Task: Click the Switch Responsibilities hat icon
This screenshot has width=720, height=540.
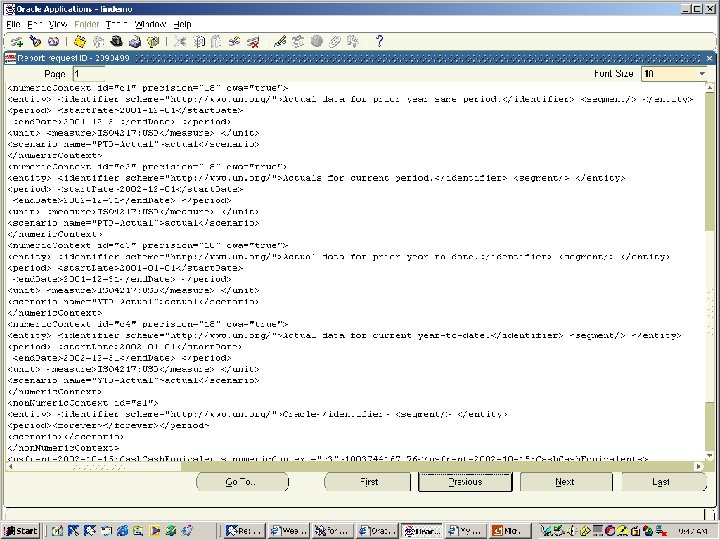Action: (116, 42)
